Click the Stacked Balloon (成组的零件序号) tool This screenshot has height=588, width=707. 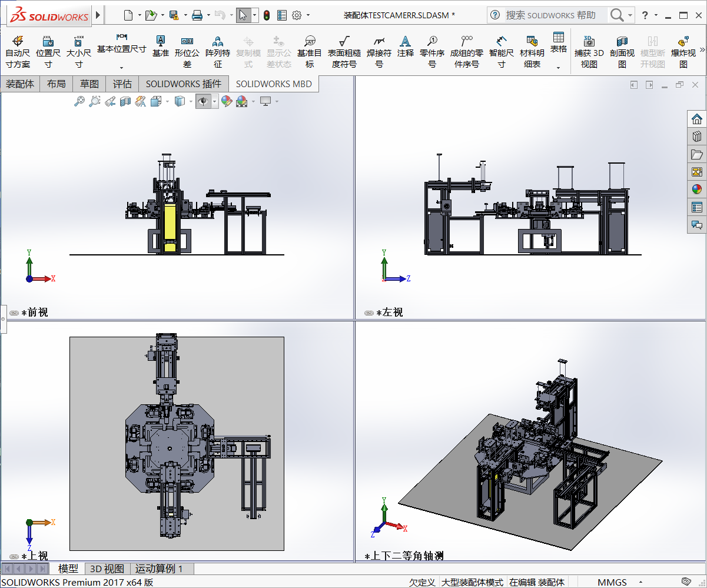pyautogui.click(x=467, y=51)
